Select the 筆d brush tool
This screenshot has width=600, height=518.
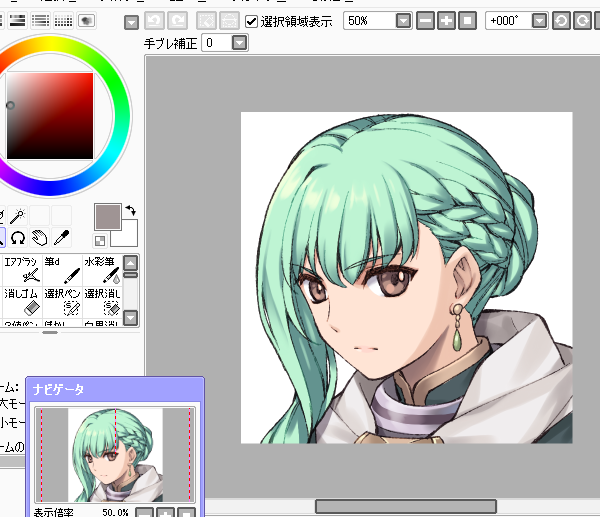pyautogui.click(x=62, y=270)
